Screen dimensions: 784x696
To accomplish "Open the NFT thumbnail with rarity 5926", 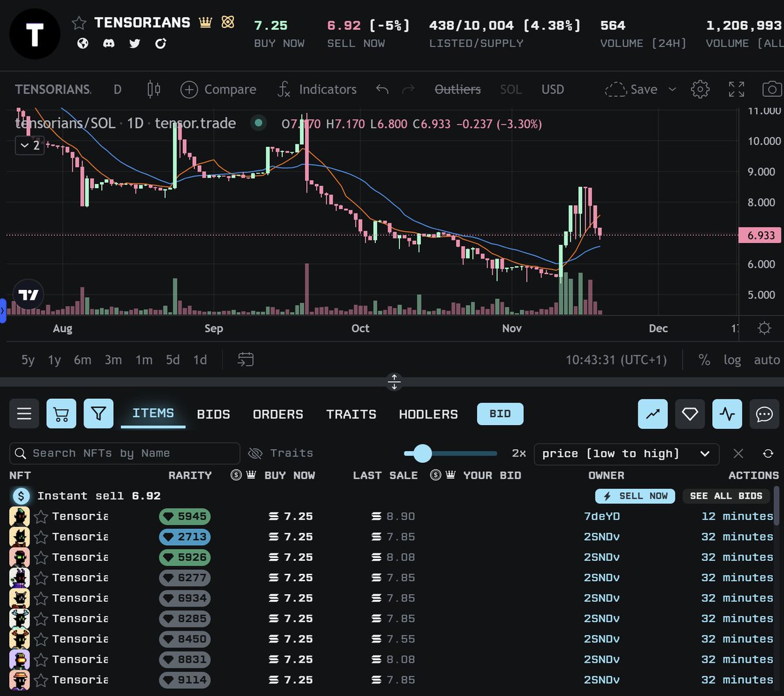I will (20, 557).
